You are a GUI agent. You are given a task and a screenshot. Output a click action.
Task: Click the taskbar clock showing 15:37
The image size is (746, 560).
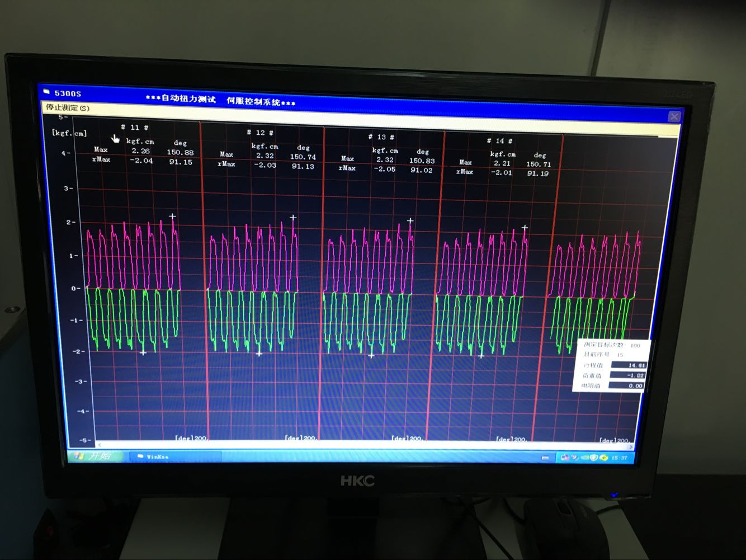[619, 458]
